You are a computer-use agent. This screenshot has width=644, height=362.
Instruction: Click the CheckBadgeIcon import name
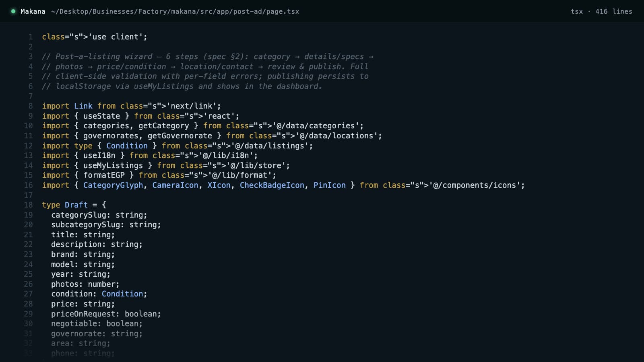[272, 185]
